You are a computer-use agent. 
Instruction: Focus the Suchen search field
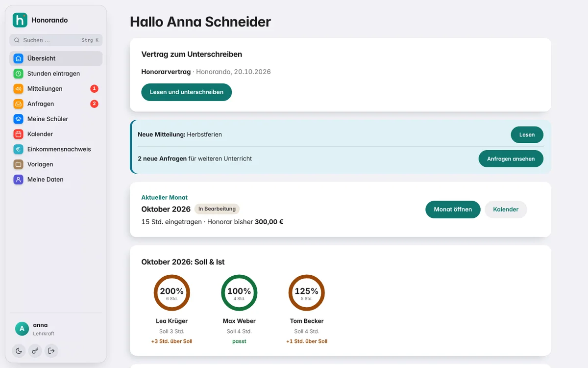(x=56, y=40)
